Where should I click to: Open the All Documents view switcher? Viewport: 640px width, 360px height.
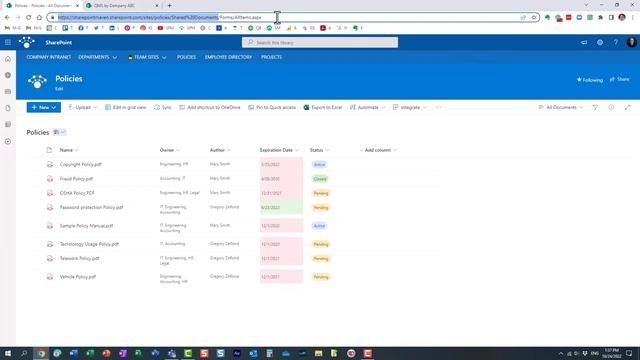[x=561, y=107]
